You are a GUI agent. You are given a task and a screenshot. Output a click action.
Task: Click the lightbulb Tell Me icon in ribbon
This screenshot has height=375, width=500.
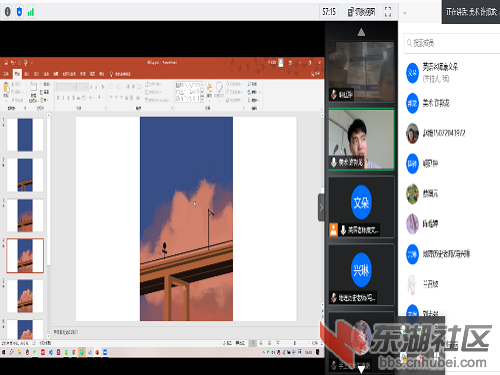point(111,74)
